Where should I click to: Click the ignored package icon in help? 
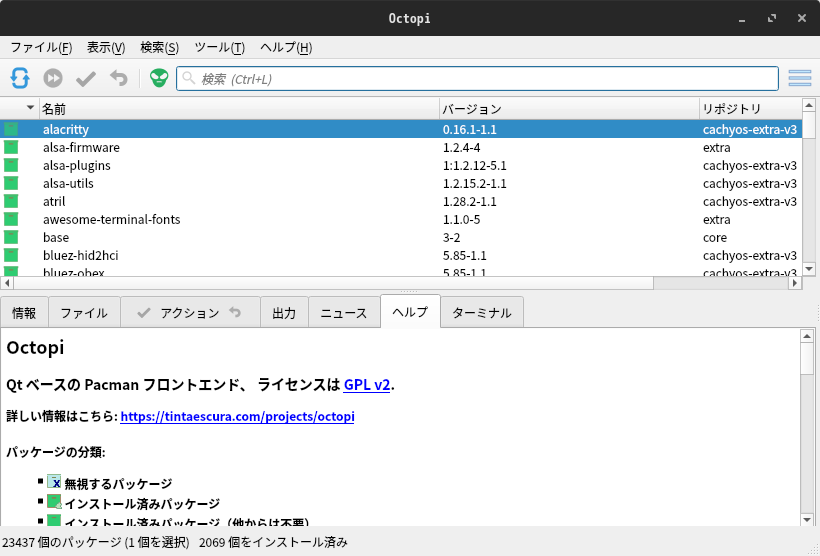click(54, 482)
